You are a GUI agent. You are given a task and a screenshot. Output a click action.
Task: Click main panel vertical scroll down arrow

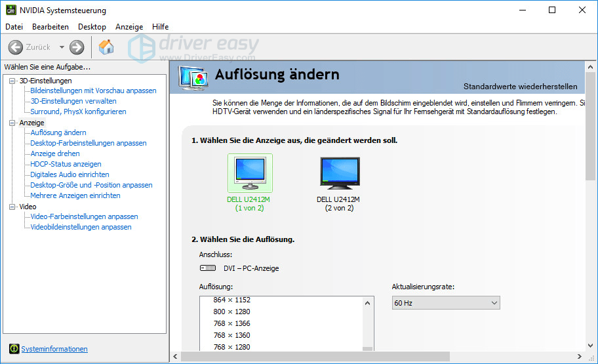(x=590, y=346)
